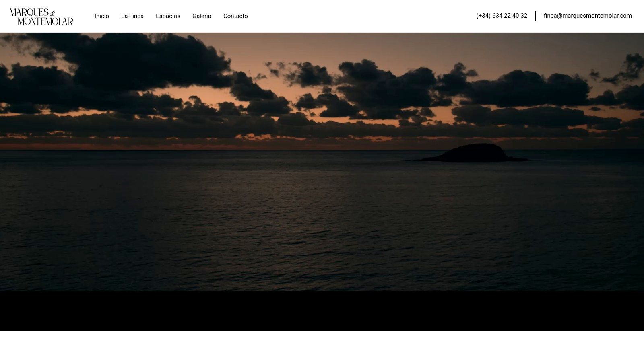The height and width of the screenshot is (362, 644).
Task: Click empty header space right of Contacto
Action: (x=362, y=16)
